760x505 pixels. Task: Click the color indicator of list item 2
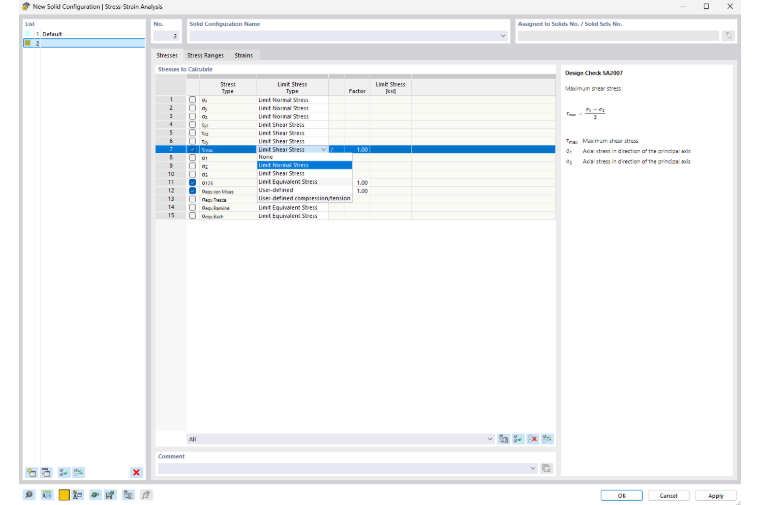pos(28,43)
